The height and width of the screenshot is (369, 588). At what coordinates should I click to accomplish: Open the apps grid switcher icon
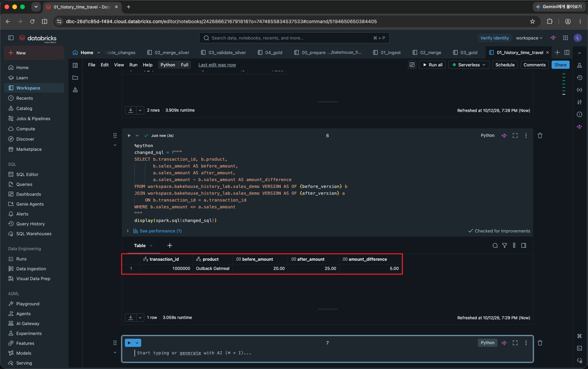point(566,38)
